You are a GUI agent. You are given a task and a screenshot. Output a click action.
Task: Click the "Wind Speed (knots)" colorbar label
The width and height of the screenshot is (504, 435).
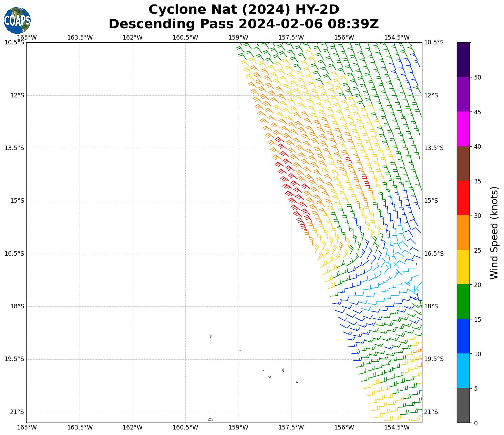pos(494,233)
